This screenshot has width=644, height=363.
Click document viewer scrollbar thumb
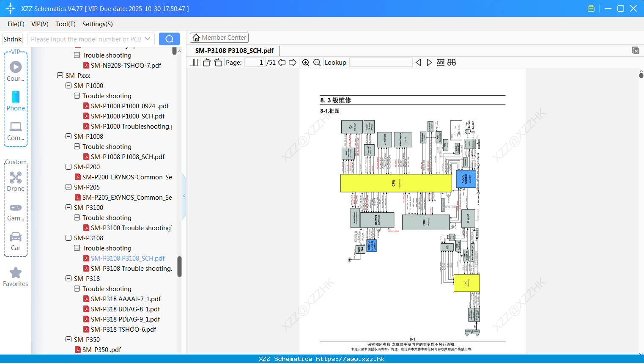click(x=641, y=76)
